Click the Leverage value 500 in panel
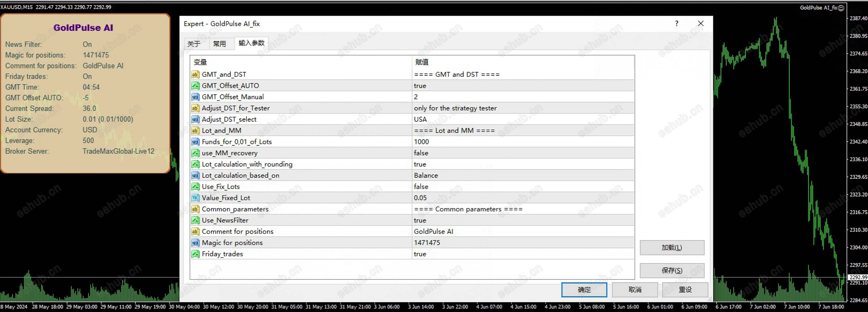The image size is (868, 312). pyautogui.click(x=88, y=141)
